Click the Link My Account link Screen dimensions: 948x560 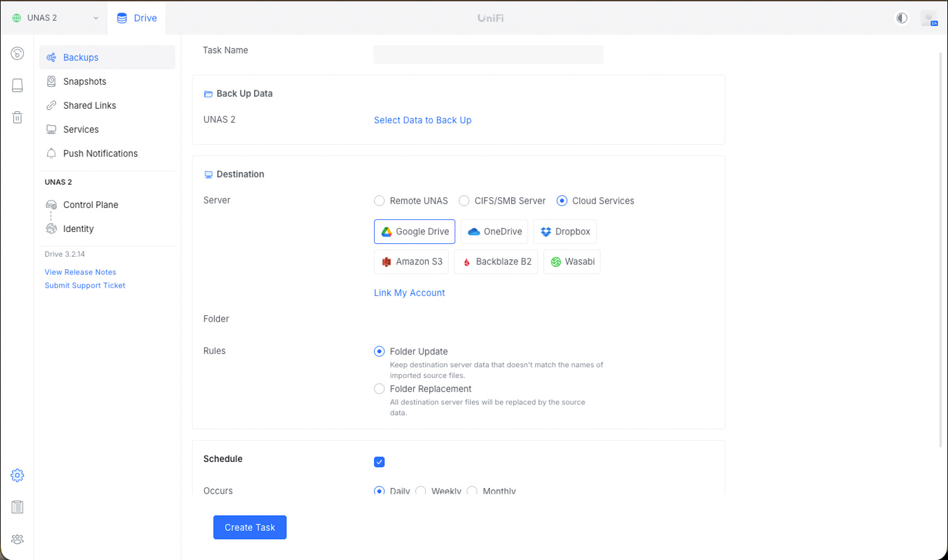pyautogui.click(x=409, y=293)
